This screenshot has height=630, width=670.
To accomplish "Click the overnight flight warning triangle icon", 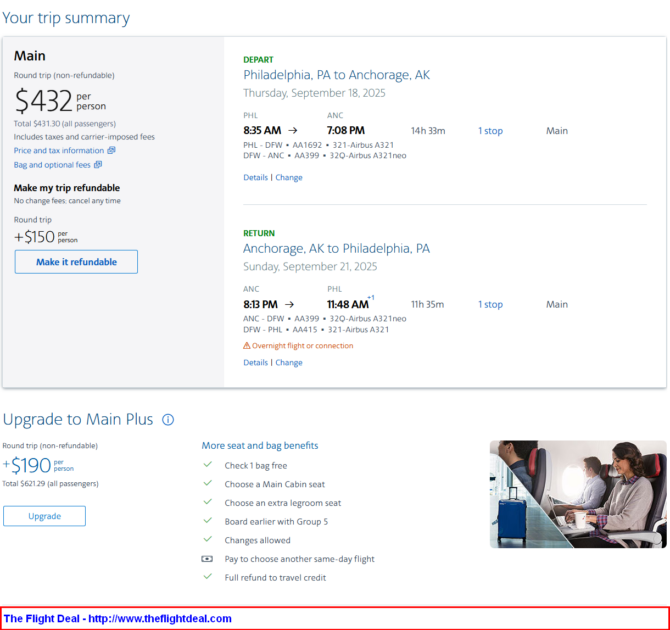I will click(x=247, y=345).
